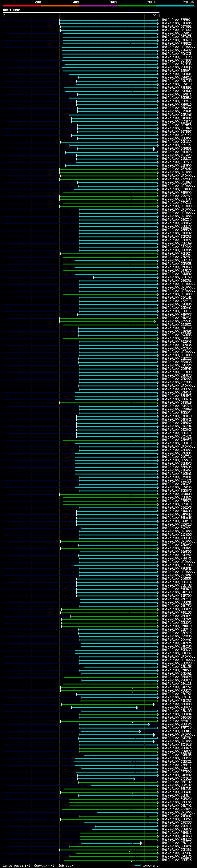Select the UniRef100_B8RJJ3 label

pos(176,433)
